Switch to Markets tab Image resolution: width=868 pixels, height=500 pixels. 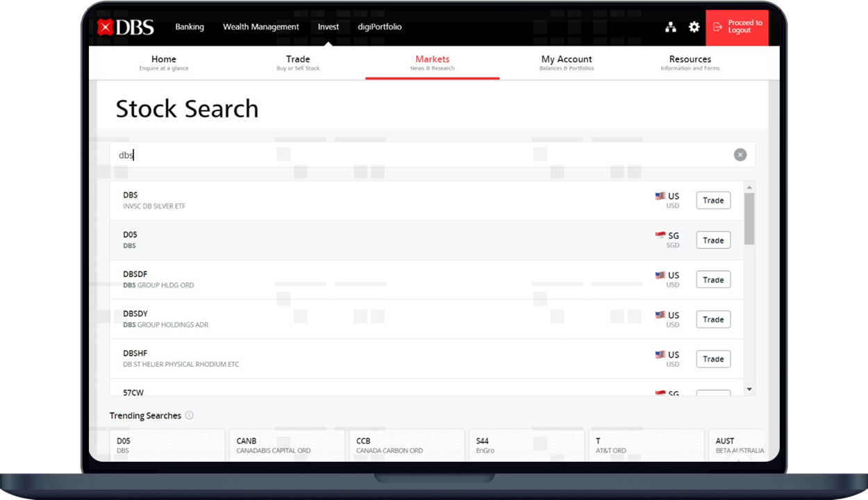432,62
